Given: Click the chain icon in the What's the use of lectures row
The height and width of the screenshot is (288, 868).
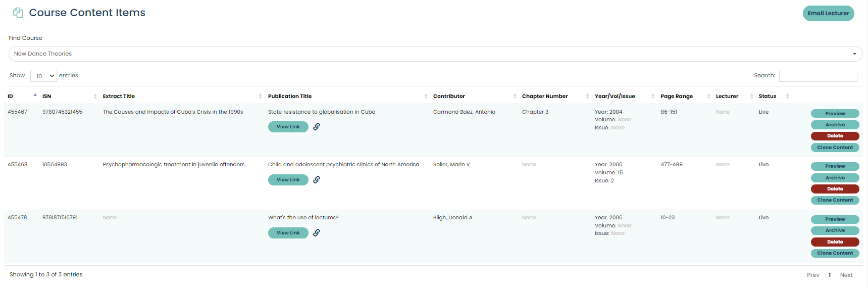Looking at the screenshot, I should click(317, 233).
